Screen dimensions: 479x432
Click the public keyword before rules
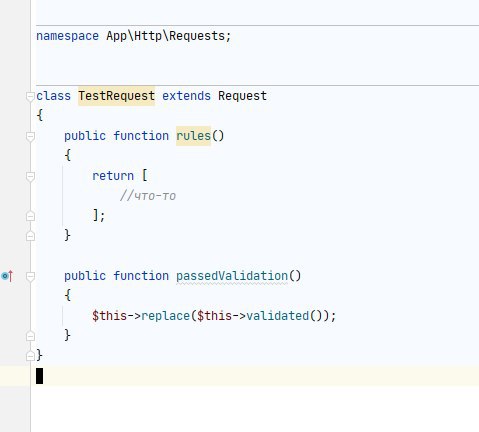coord(85,136)
